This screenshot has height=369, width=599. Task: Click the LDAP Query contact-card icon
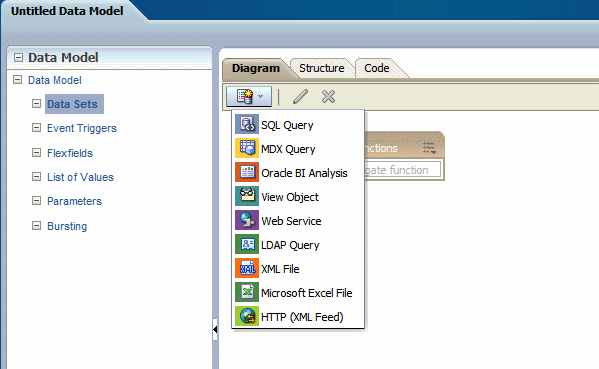[247, 244]
